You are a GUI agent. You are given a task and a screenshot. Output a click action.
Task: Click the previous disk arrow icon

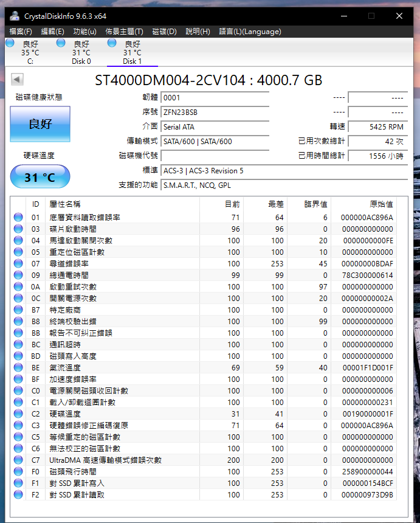(17, 80)
